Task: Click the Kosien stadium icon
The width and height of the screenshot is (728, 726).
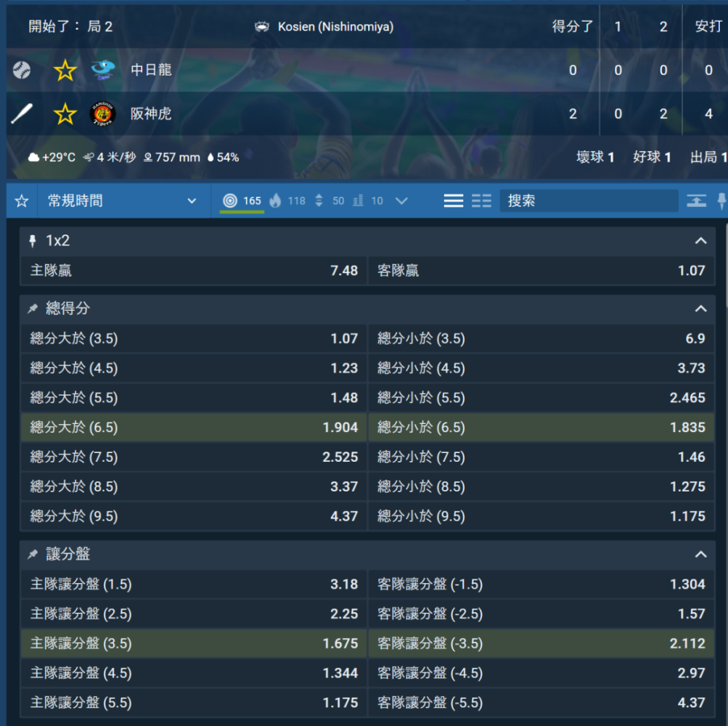Action: tap(262, 27)
